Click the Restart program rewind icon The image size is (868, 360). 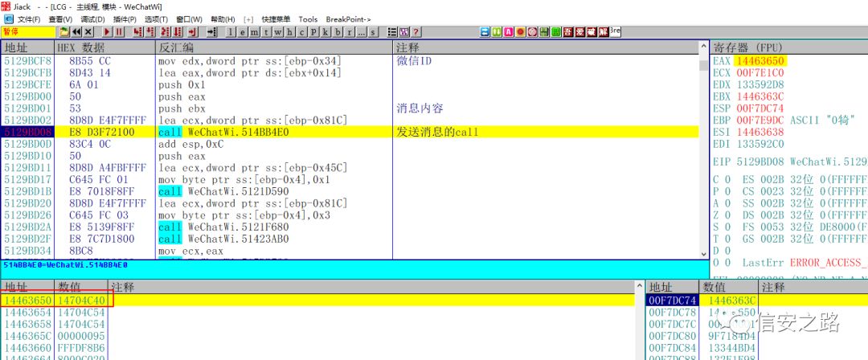[76, 32]
